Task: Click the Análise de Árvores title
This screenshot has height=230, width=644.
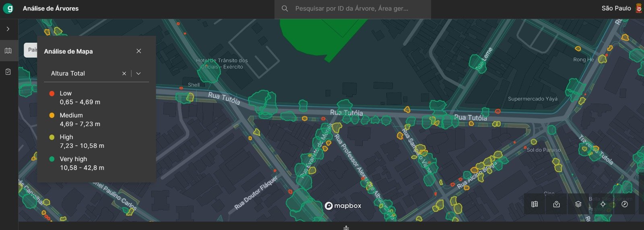Action: tap(51, 8)
